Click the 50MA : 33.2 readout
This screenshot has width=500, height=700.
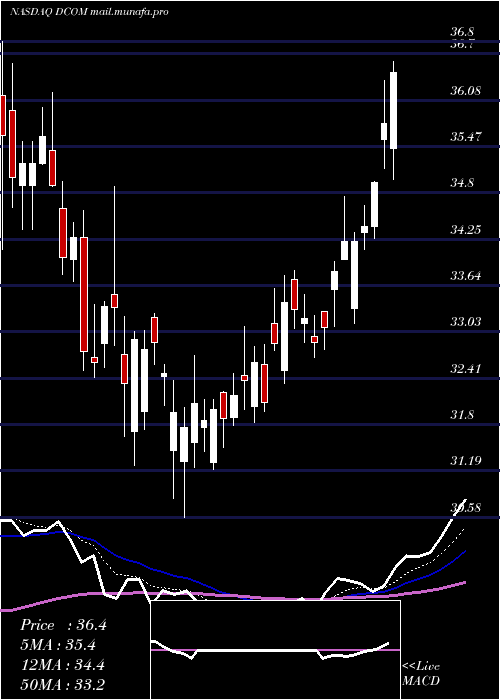62,685
